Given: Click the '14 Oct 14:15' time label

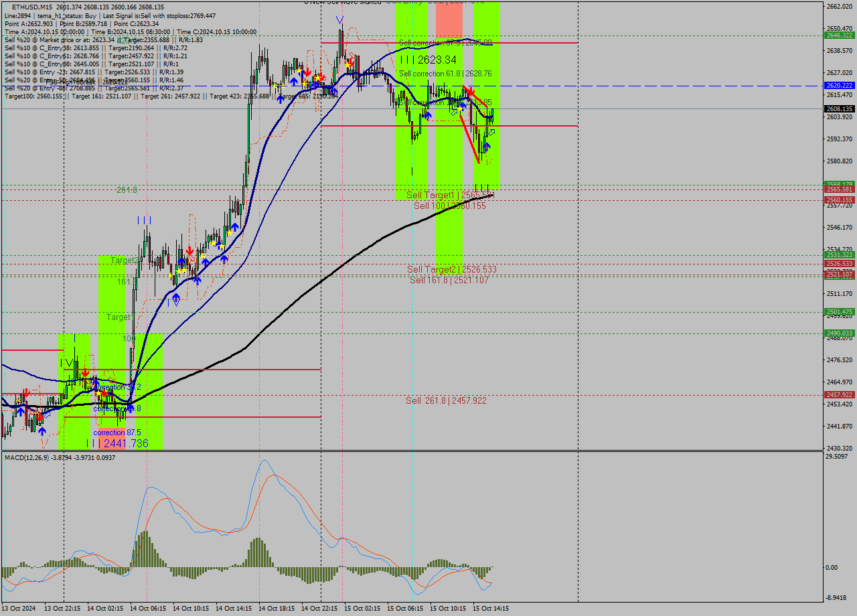Looking at the screenshot, I should [x=234, y=609].
